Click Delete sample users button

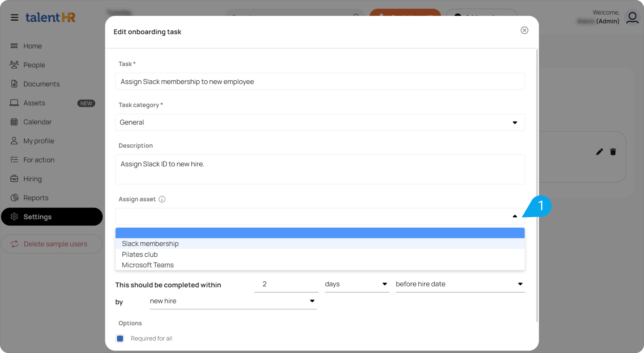(x=52, y=244)
